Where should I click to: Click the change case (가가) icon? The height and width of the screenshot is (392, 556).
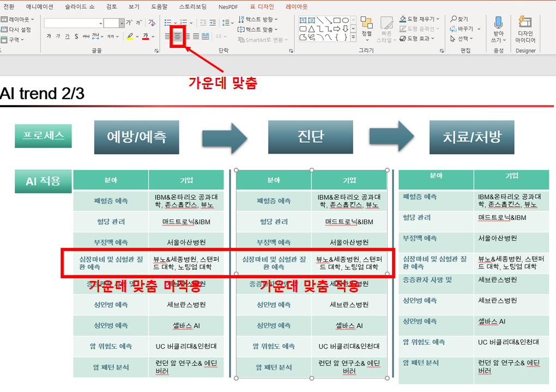pyautogui.click(x=111, y=36)
